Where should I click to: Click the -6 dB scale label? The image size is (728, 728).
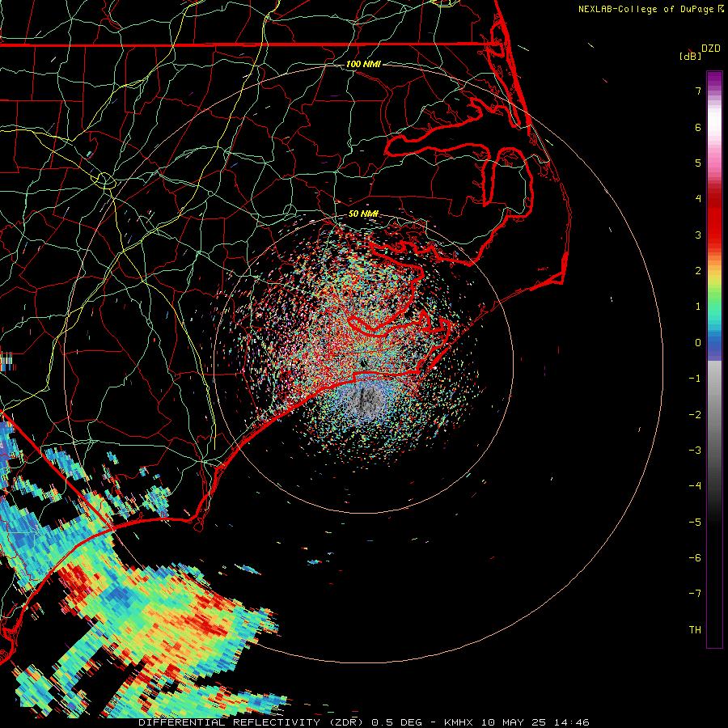tap(695, 558)
